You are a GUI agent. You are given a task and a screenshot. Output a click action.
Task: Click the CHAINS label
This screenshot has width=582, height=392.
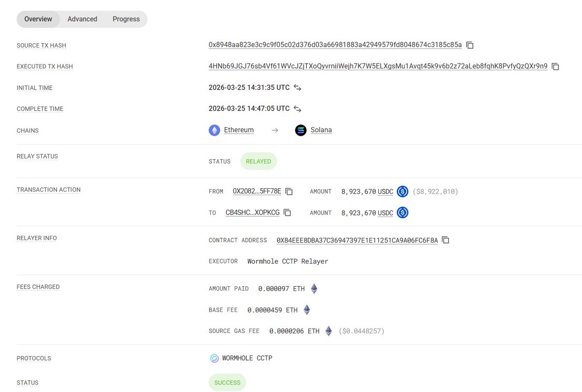click(x=28, y=131)
